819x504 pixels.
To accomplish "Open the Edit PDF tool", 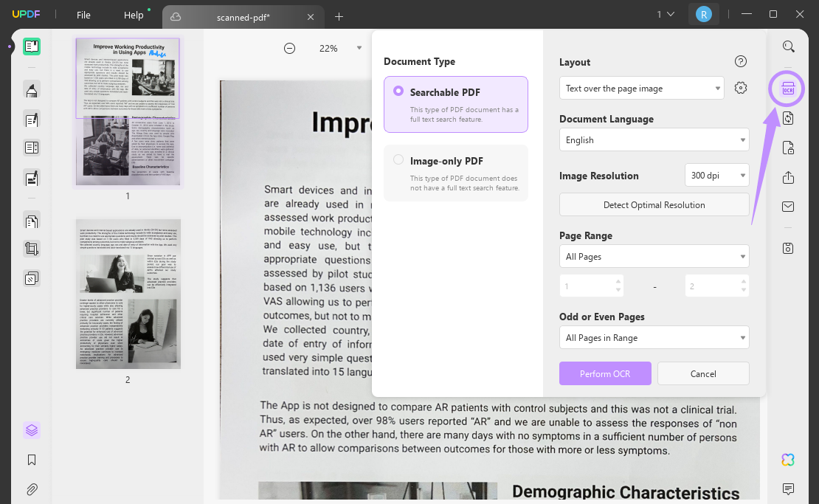I will coord(31,120).
